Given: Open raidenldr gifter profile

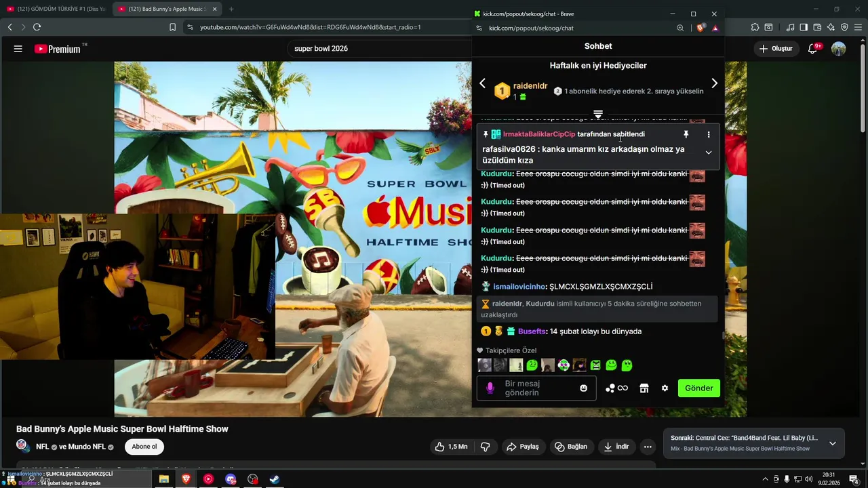Looking at the screenshot, I should 530,86.
